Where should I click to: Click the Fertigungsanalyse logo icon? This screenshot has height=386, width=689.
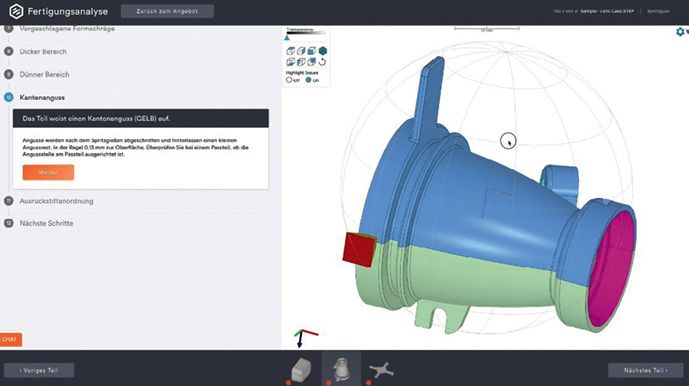(x=16, y=11)
